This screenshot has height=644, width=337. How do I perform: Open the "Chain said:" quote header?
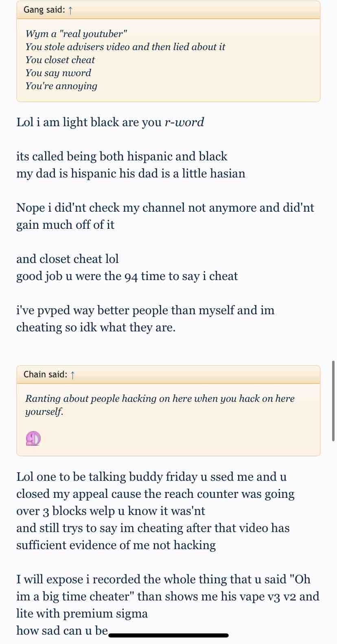pyautogui.click(x=168, y=375)
